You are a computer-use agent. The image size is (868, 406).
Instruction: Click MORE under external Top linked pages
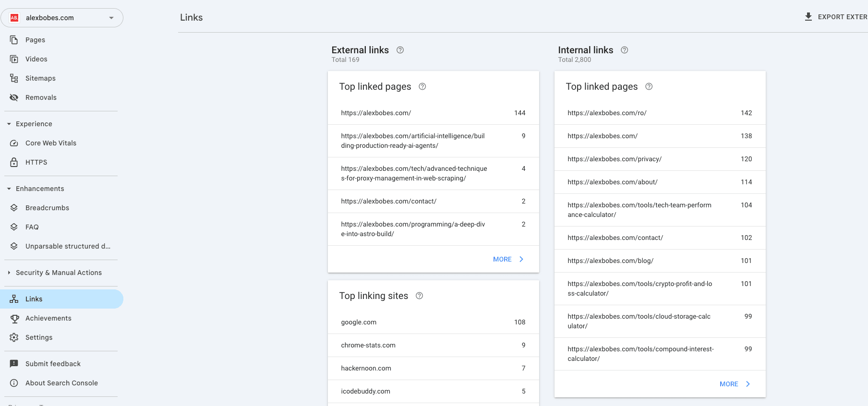click(508, 259)
